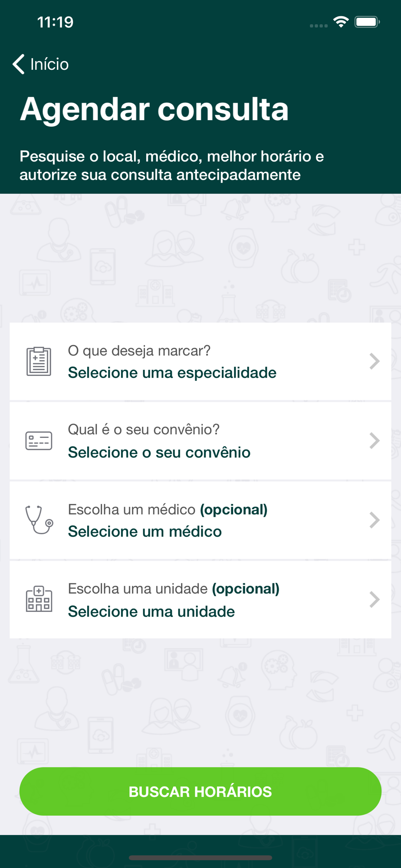The height and width of the screenshot is (868, 401).
Task: Tap the back chevron icon beside Início
Action: tap(18, 64)
